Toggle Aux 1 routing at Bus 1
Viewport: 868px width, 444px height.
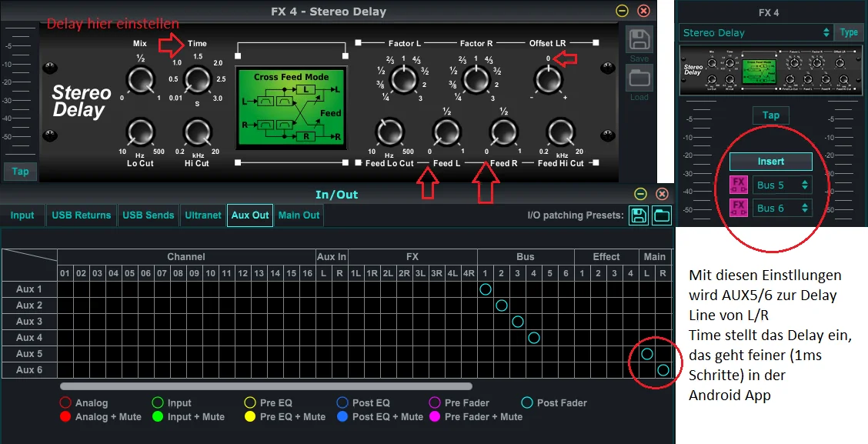tap(486, 289)
